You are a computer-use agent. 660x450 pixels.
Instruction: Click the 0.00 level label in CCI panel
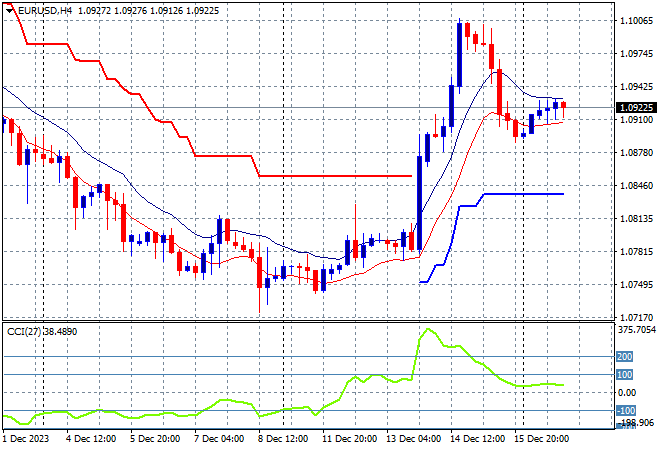(627, 393)
